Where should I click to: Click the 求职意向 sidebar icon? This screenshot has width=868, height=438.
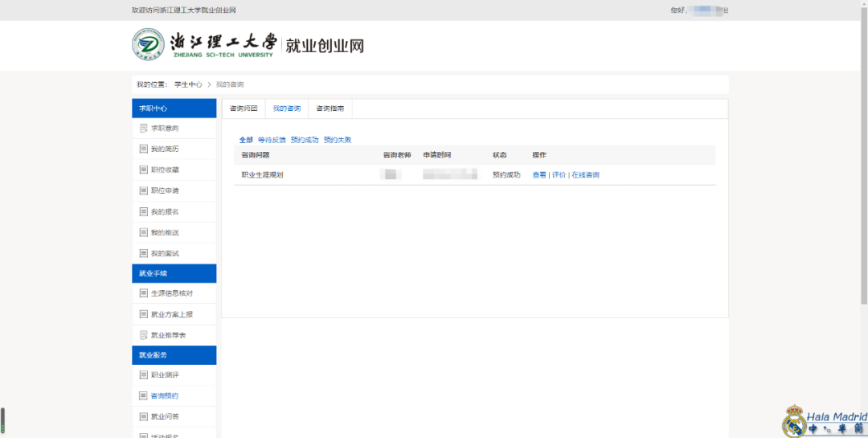(144, 129)
